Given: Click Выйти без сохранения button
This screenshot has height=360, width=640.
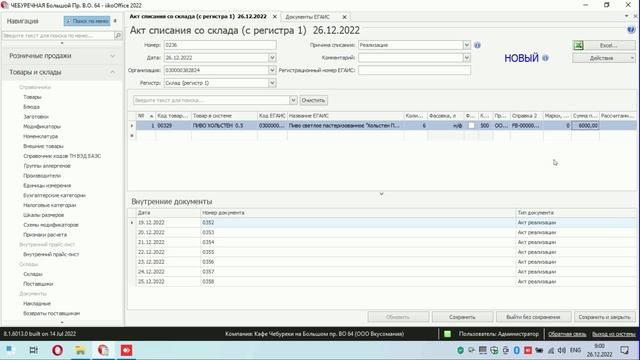Looking at the screenshot, I should point(533,317).
